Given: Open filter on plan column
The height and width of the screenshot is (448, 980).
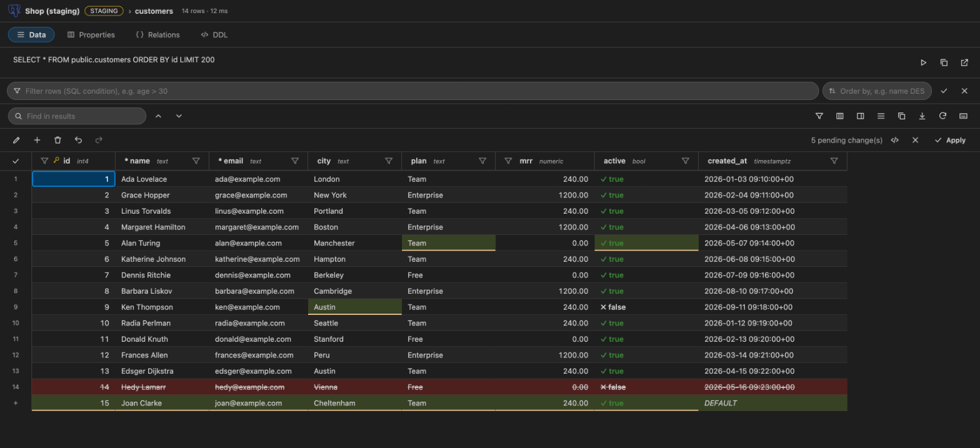Looking at the screenshot, I should (x=482, y=161).
